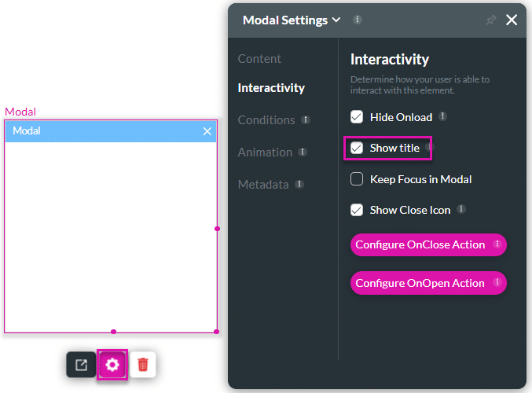Image resolution: width=532 pixels, height=393 pixels.
Task: Open the modal settings gear icon
Action: (x=112, y=365)
